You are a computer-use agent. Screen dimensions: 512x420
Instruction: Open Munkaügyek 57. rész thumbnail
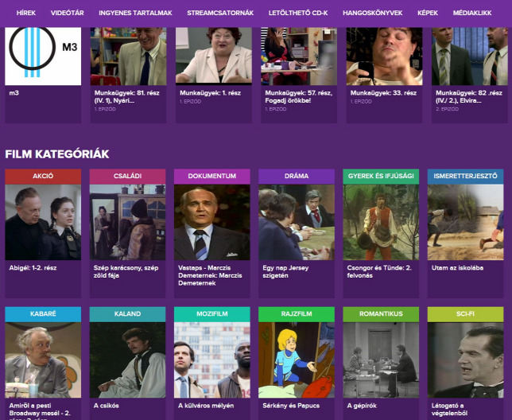[299, 56]
